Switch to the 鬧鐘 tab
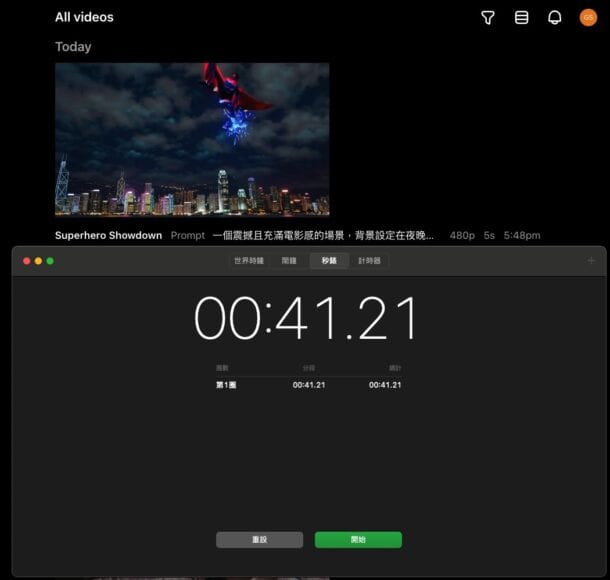Viewport: 610px width, 580px height. [289, 261]
